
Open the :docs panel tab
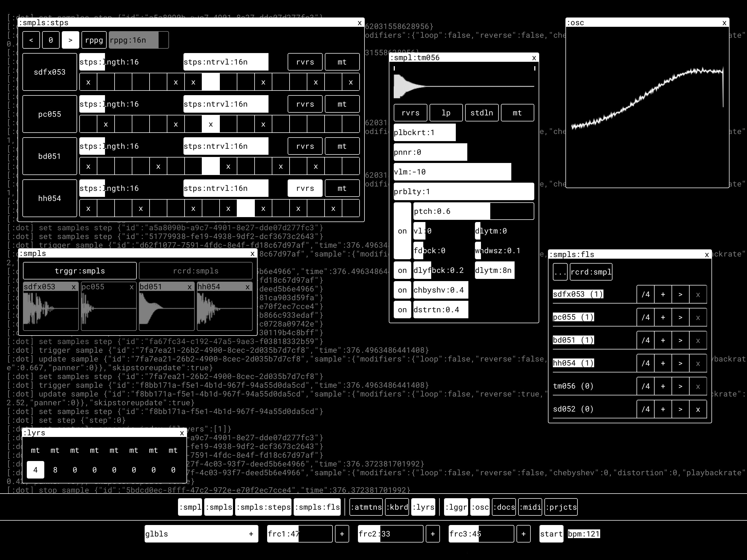504,507
